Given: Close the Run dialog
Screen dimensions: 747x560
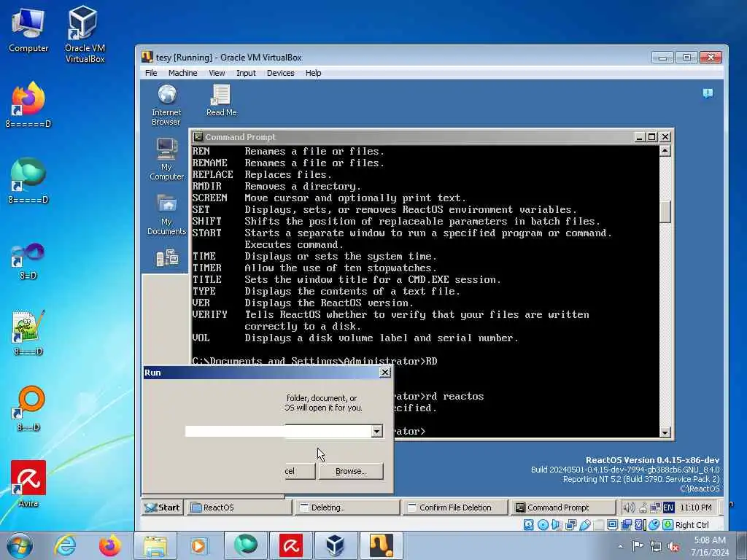Looking at the screenshot, I should (x=385, y=373).
